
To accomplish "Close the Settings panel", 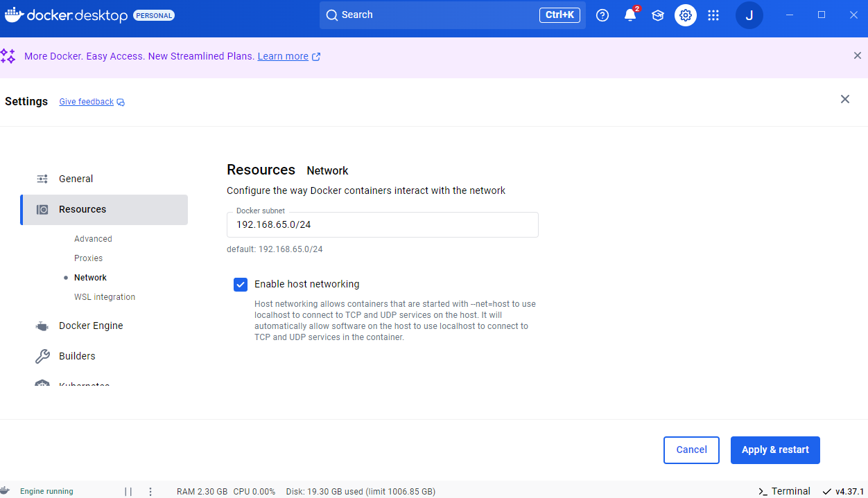I will (845, 99).
